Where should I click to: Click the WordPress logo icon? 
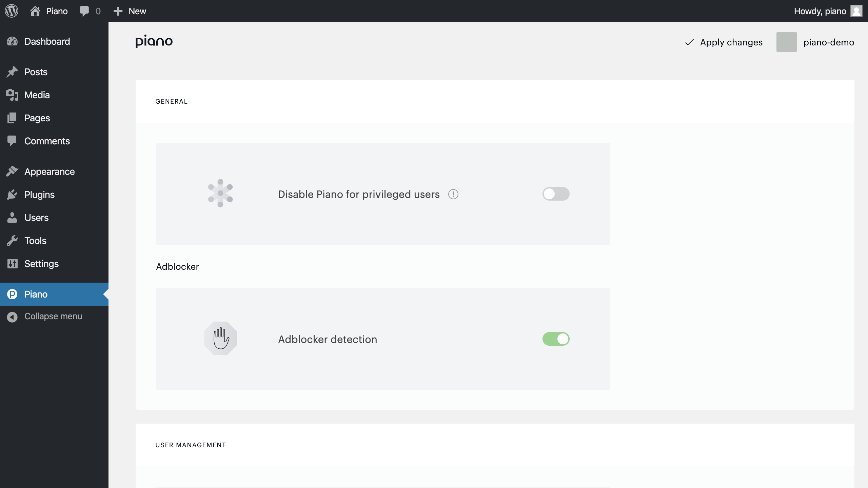pyautogui.click(x=12, y=11)
